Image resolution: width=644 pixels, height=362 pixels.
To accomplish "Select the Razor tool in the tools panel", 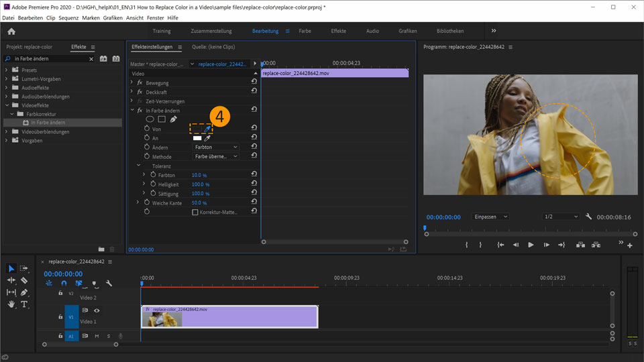I will click(24, 280).
